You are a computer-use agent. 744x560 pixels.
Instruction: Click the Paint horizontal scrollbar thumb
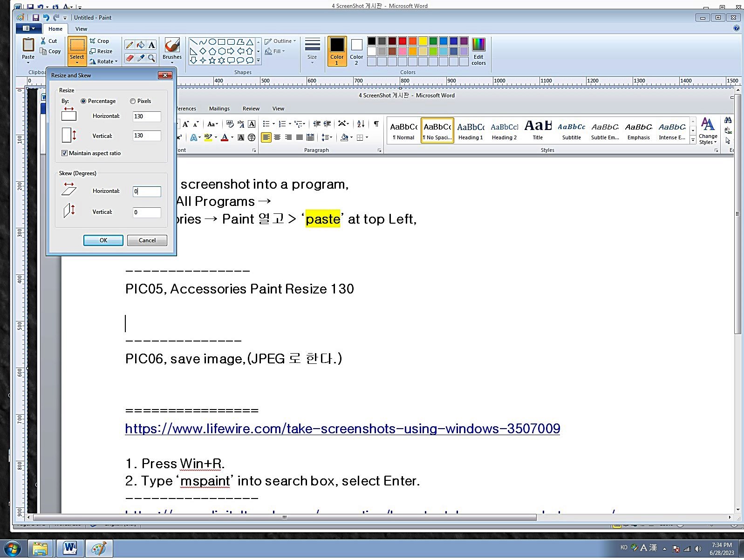pyautogui.click(x=285, y=517)
